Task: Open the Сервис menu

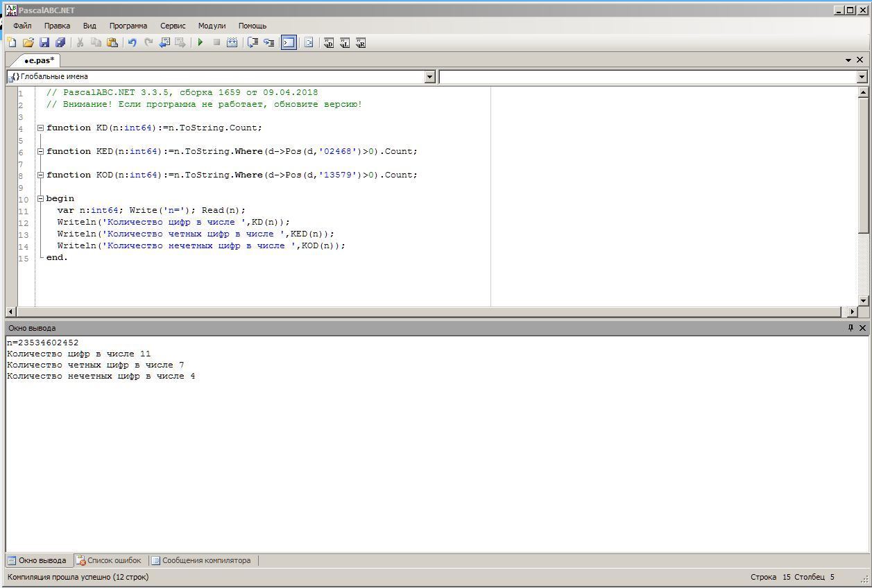Action: pyautogui.click(x=173, y=26)
